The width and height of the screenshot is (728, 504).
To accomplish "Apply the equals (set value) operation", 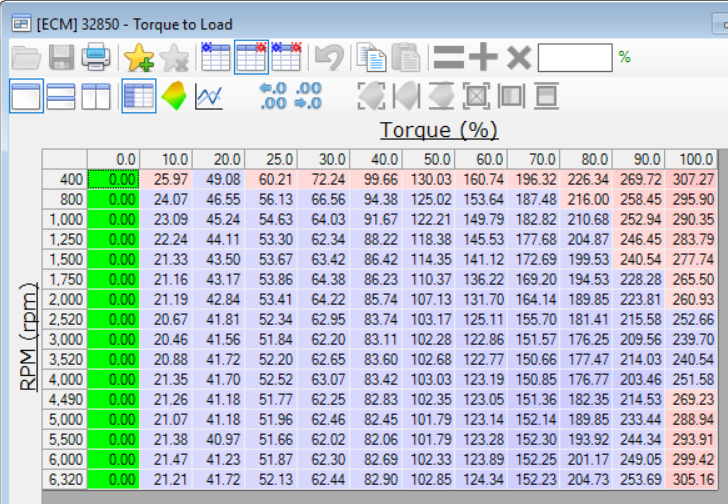I will click(x=448, y=58).
